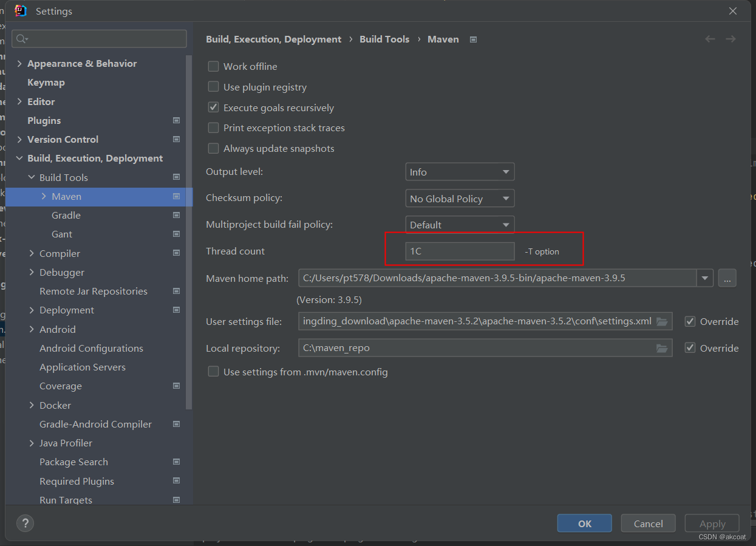This screenshot has width=756, height=546.
Task: Click the User settings file path field
Action: click(485, 321)
